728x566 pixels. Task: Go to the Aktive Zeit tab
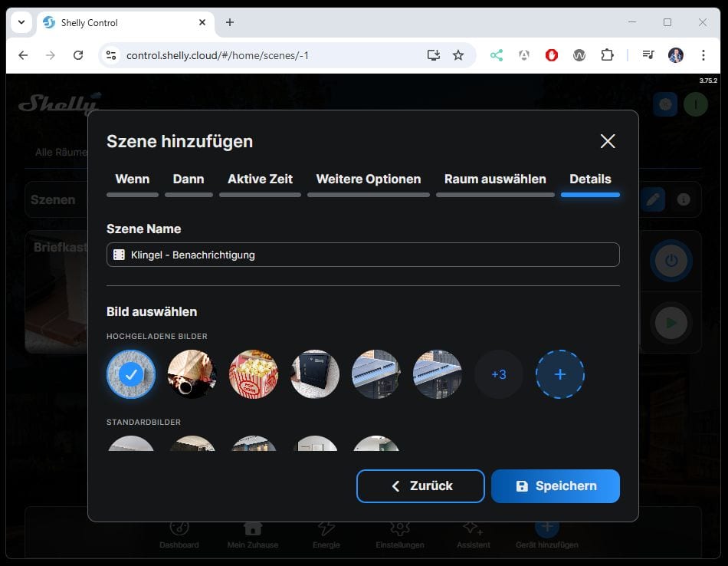click(260, 179)
